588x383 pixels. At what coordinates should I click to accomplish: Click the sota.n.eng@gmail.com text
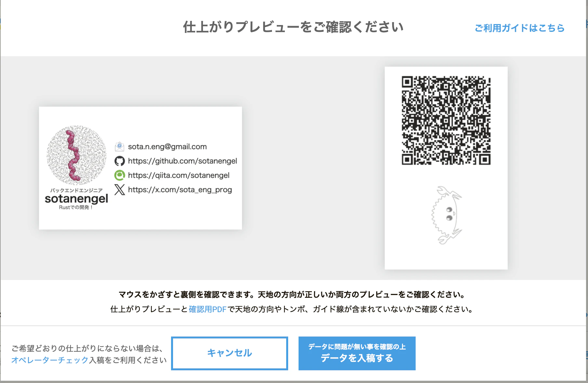167,147
